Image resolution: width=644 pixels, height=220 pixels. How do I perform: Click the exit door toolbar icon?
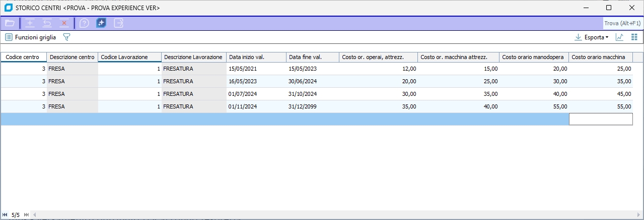118,23
